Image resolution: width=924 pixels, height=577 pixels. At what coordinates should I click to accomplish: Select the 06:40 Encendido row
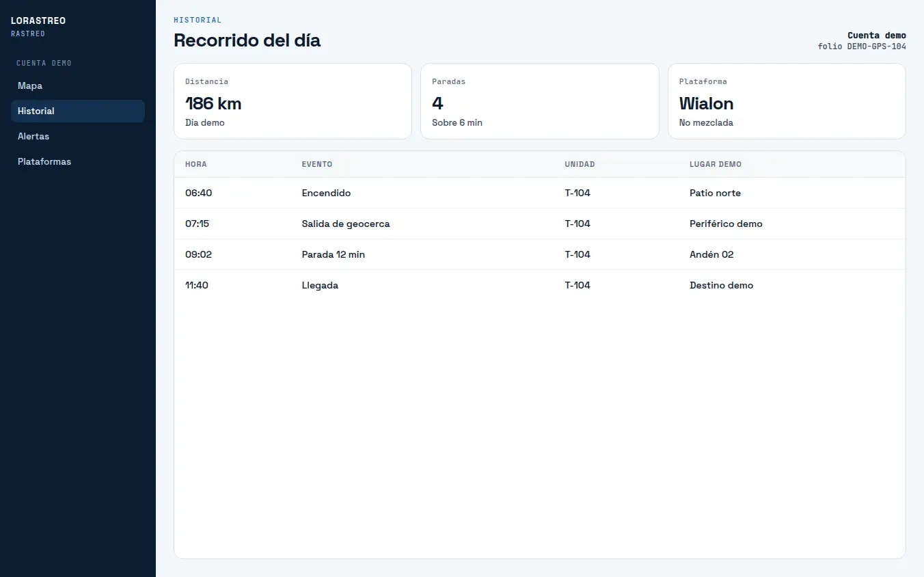point(540,193)
